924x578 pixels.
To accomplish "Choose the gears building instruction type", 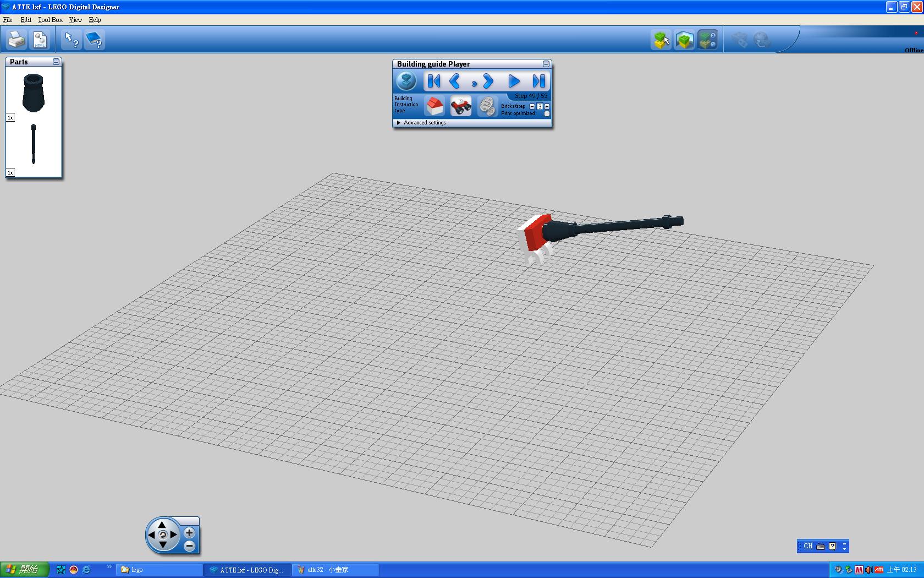I will tap(487, 106).
